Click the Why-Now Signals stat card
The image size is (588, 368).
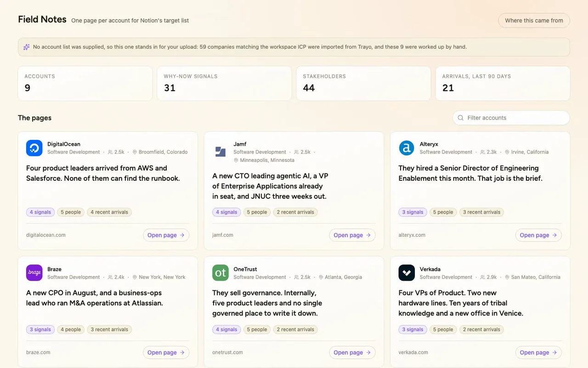click(x=224, y=83)
